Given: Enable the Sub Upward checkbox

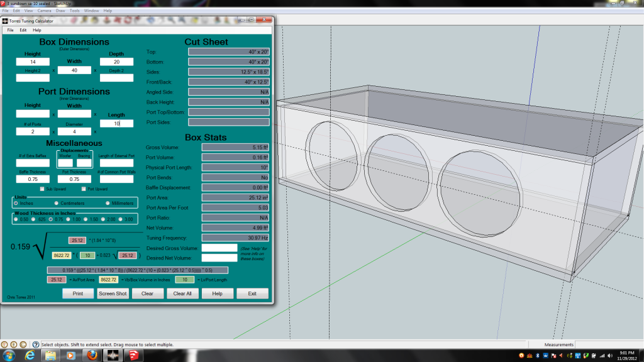Looking at the screenshot, I should pyautogui.click(x=42, y=189).
